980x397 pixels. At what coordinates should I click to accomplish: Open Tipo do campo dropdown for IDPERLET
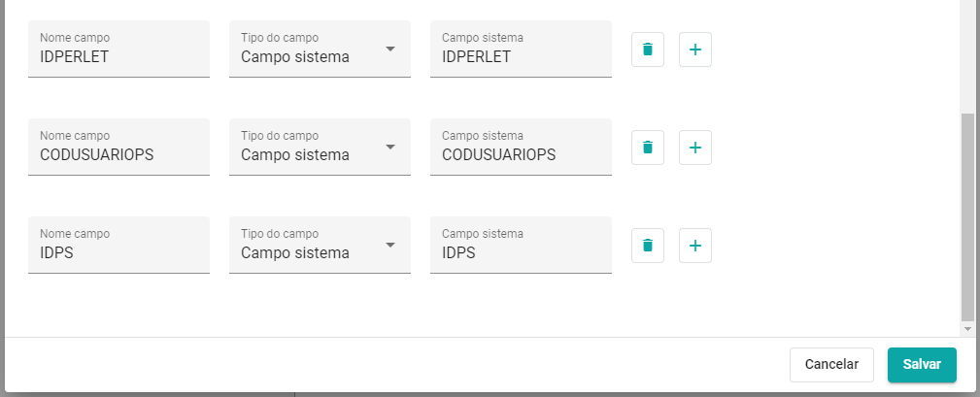(320, 49)
